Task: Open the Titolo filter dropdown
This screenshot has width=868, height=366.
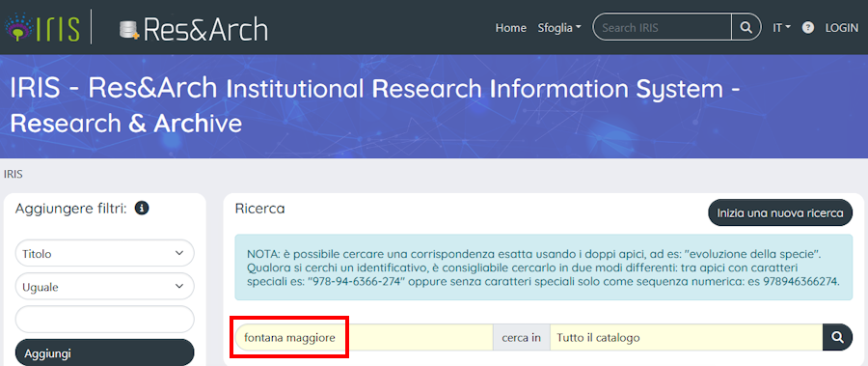Action: coord(104,253)
